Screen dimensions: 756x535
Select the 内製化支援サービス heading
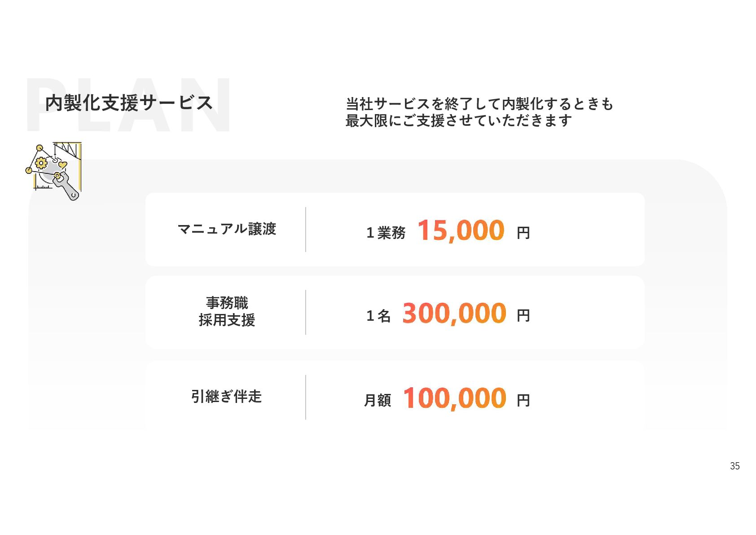(129, 103)
